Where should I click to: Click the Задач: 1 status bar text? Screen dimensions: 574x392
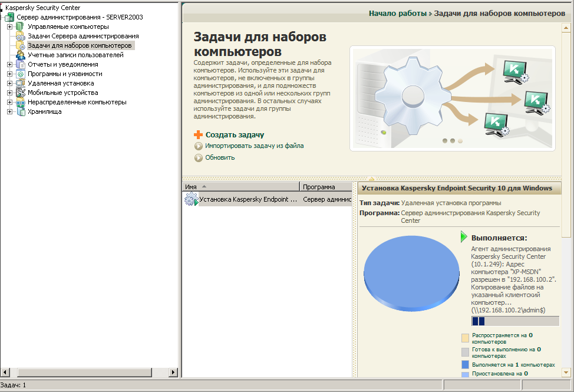pos(13,385)
